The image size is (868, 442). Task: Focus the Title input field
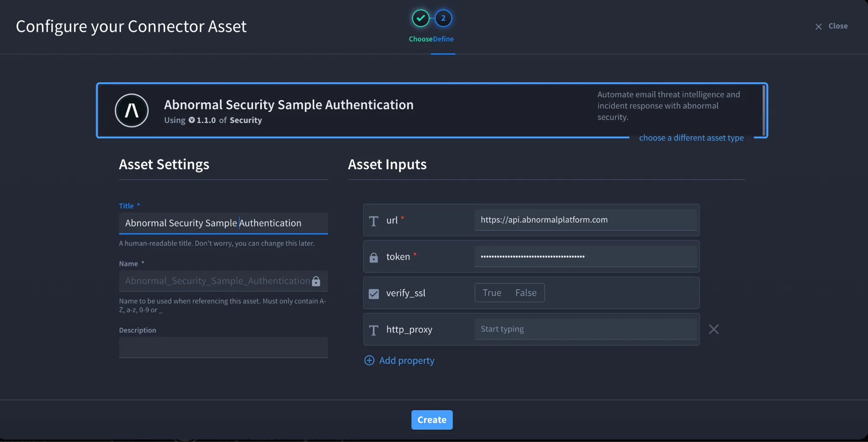point(223,223)
